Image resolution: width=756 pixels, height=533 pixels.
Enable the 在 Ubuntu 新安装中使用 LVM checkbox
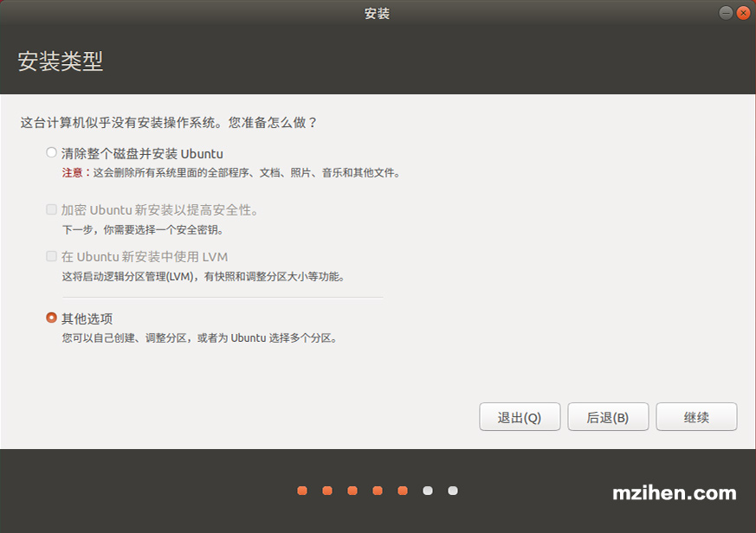point(52,256)
